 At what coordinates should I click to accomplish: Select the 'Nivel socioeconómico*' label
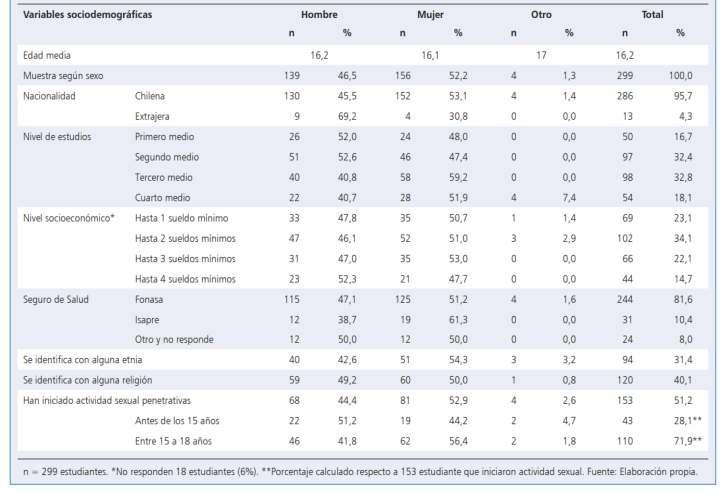pyautogui.click(x=69, y=218)
